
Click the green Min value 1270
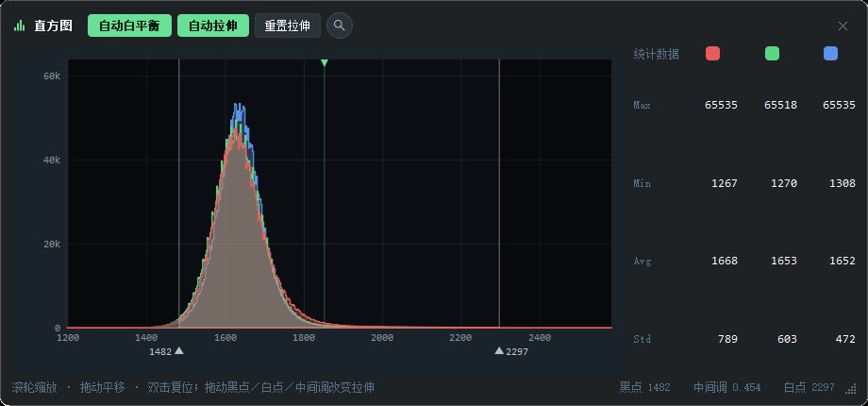pyautogui.click(x=784, y=183)
